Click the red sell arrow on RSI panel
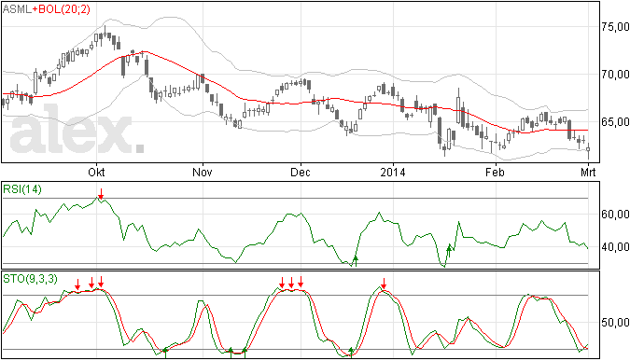 101,194
